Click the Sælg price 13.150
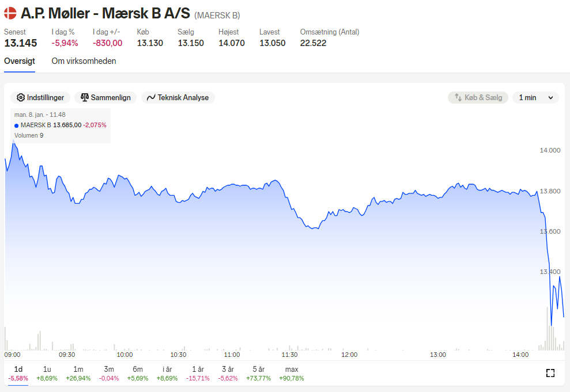This screenshot has width=570, height=392. click(191, 43)
